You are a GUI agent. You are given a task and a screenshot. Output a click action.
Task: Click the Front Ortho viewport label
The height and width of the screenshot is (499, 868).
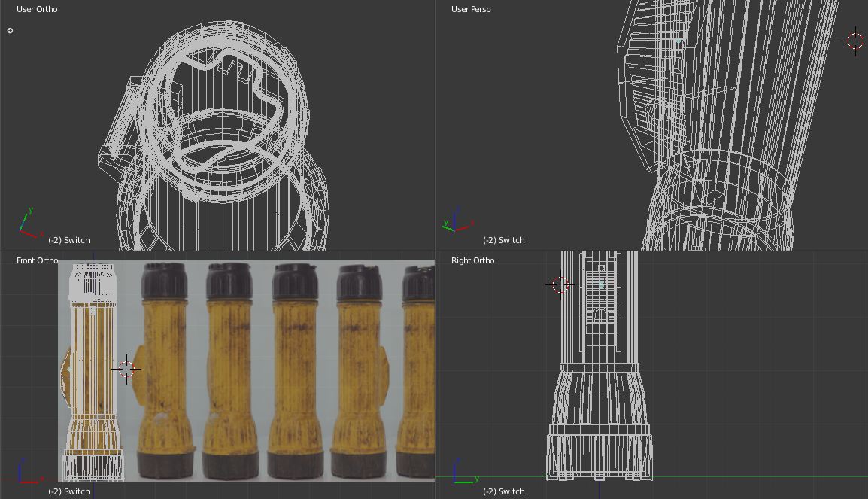coord(37,260)
